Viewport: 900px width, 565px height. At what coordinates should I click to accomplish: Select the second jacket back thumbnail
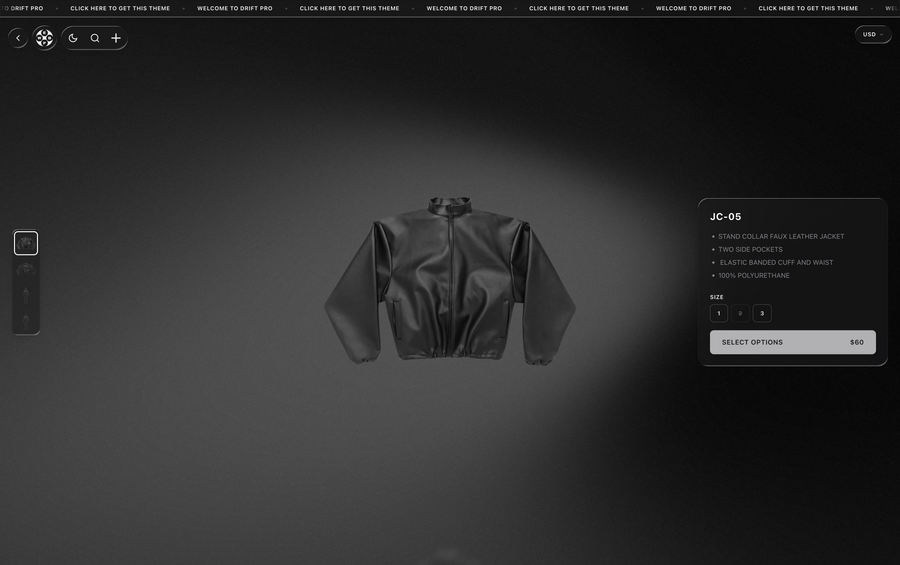point(26,269)
